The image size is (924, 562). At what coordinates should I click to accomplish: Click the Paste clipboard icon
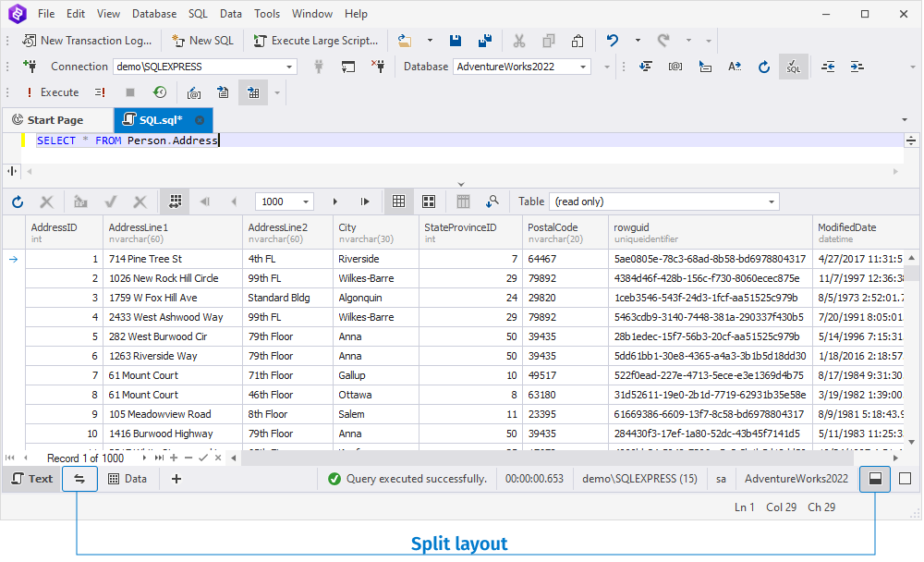pyautogui.click(x=577, y=41)
